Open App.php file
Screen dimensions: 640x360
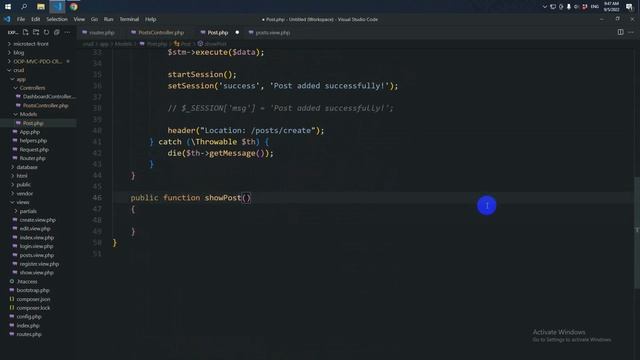tap(29, 132)
